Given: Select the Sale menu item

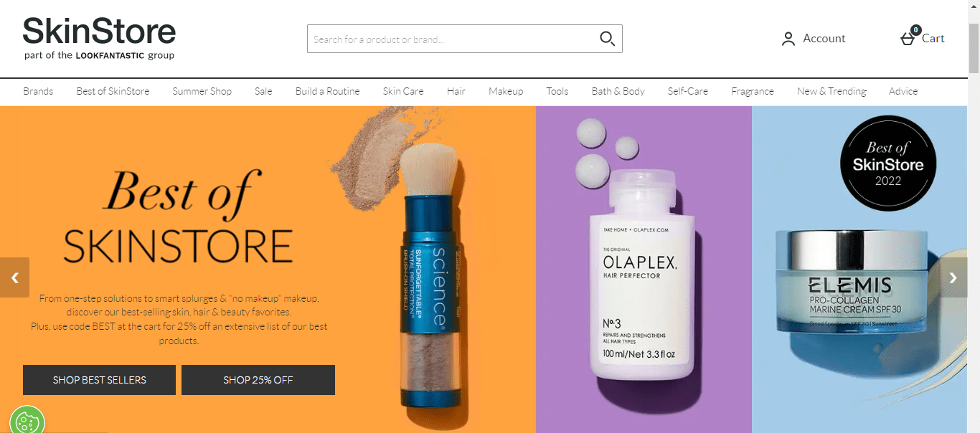Looking at the screenshot, I should coord(263,91).
